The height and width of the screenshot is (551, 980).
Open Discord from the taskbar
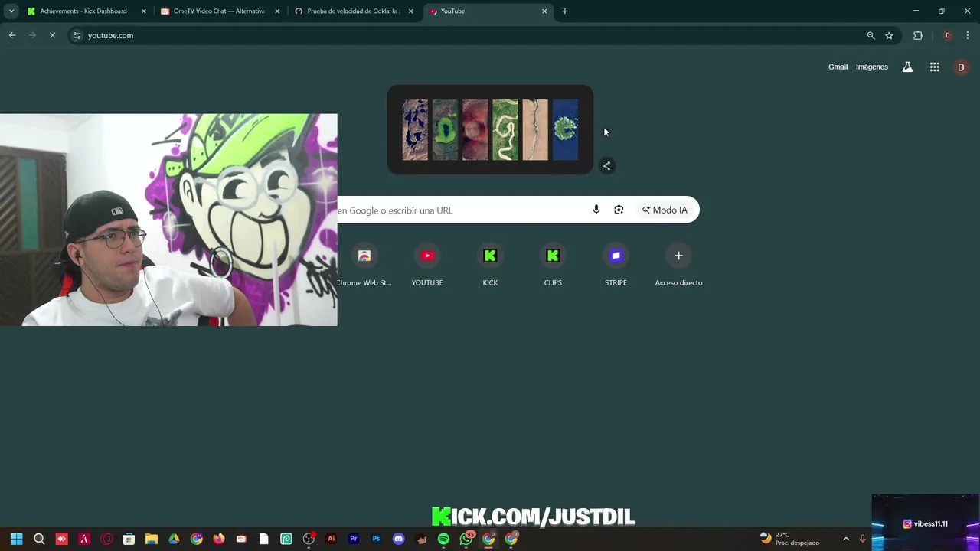398,539
